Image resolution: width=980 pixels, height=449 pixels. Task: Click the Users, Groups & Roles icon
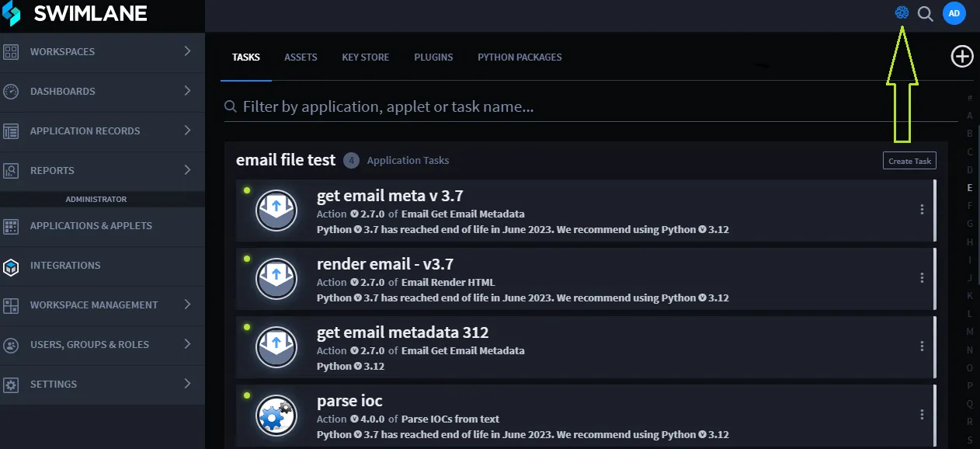point(11,345)
